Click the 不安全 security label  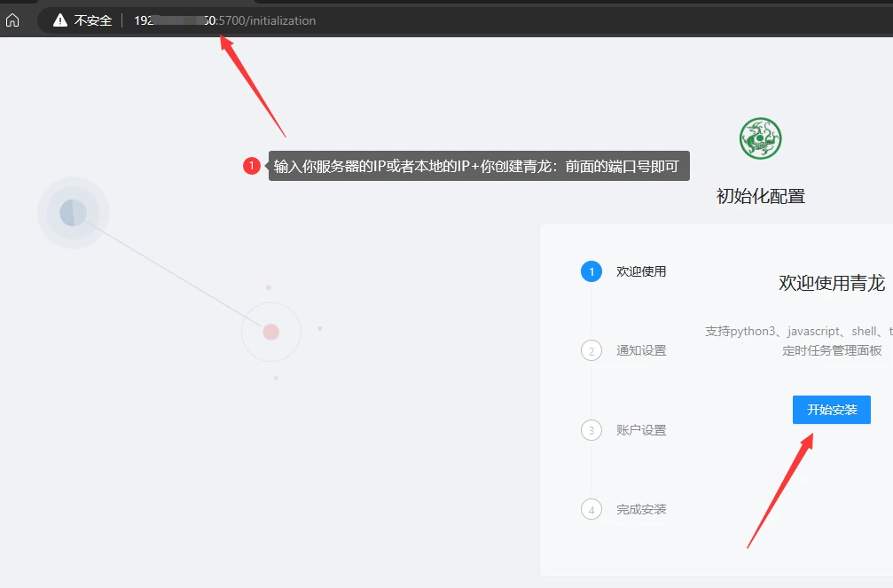tap(93, 20)
